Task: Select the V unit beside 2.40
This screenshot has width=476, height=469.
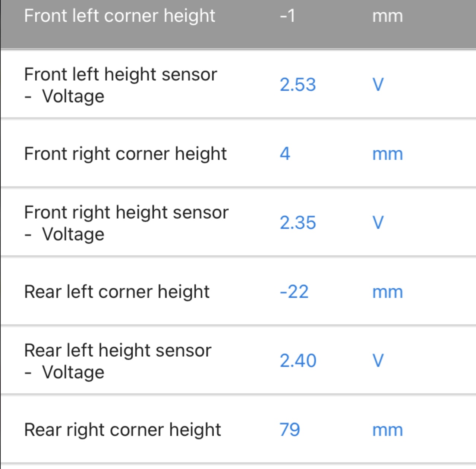Action: coord(378,361)
